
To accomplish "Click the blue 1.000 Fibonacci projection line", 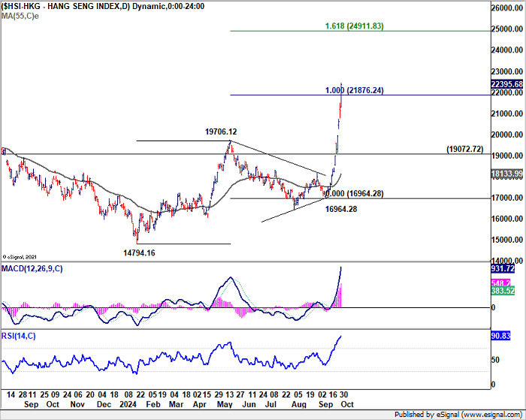I will coord(360,95).
